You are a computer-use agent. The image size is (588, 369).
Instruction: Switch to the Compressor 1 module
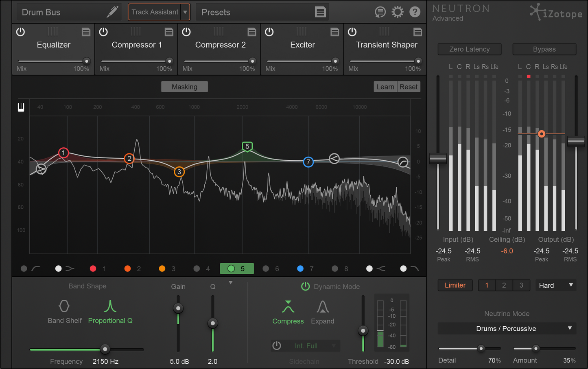coord(137,45)
